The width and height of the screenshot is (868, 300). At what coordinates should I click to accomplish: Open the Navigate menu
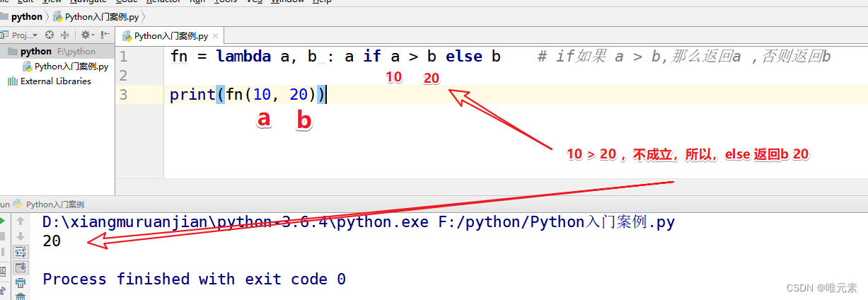tap(88, 2)
